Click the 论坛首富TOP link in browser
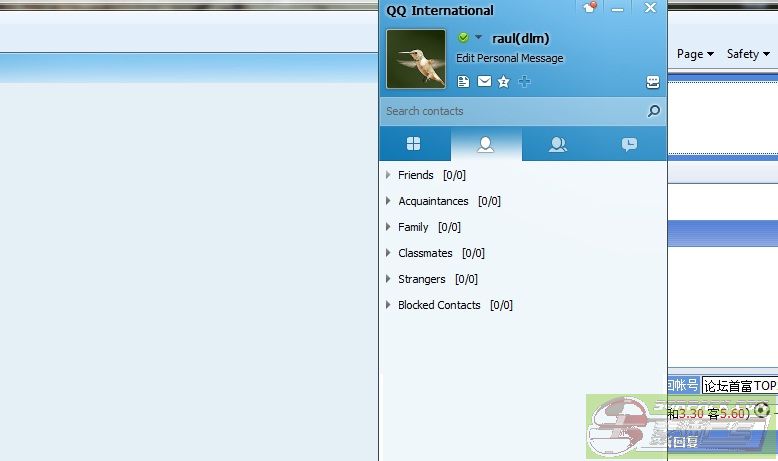The image size is (778, 461). click(740, 386)
